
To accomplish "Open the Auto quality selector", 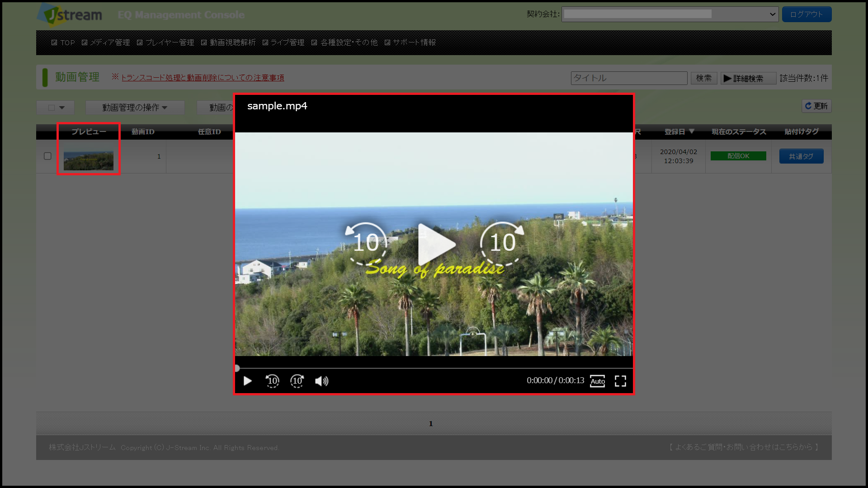I will click(597, 381).
